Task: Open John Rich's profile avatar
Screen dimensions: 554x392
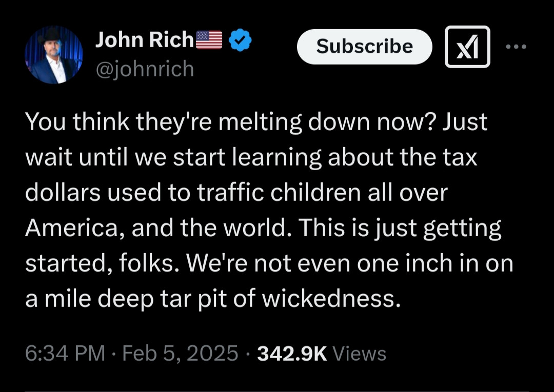Action: [x=53, y=55]
